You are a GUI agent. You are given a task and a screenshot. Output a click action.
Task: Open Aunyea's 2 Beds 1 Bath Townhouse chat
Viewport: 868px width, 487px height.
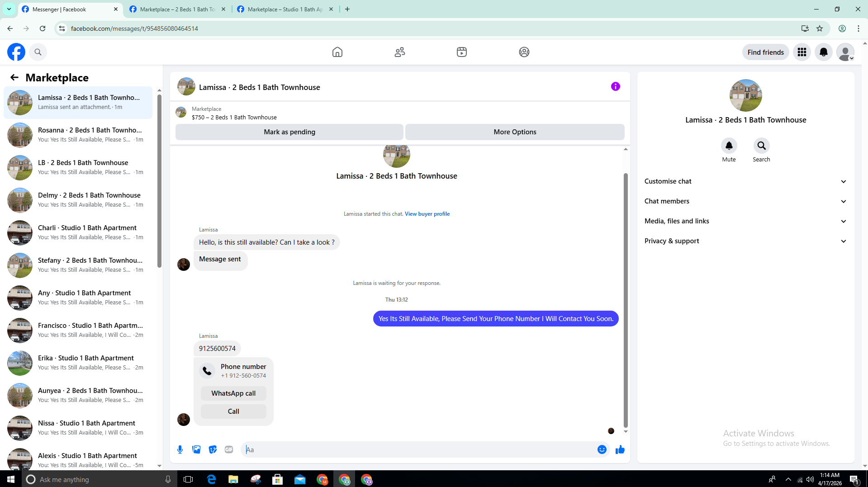(78, 395)
